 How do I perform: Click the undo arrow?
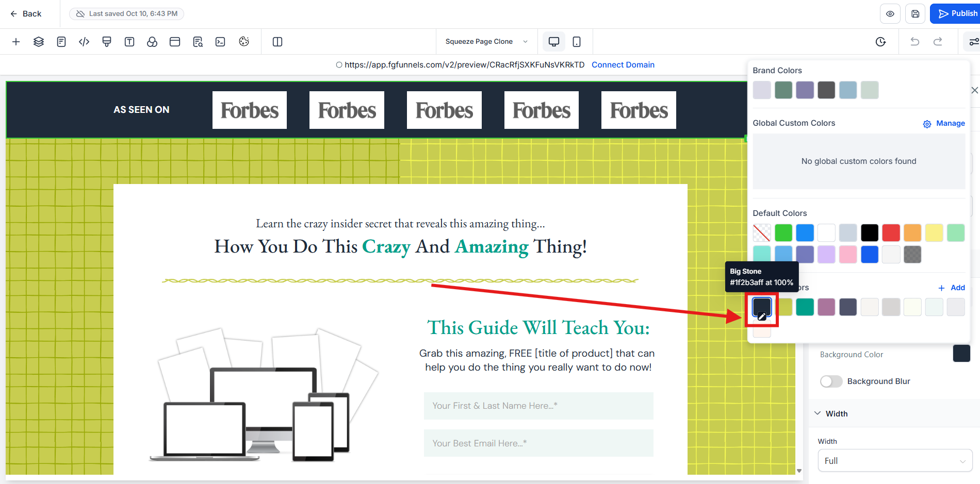915,42
